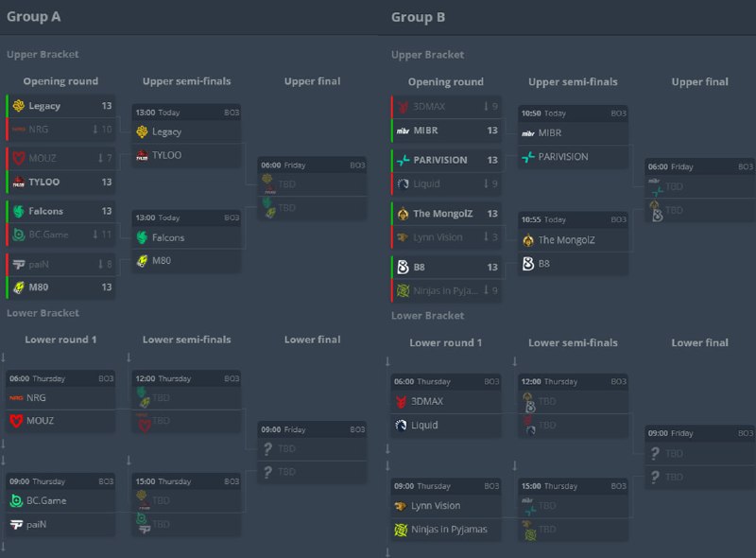Click the PARIVISION logo in Group B upper semi-finals
The width and height of the screenshot is (756, 558).
528,157
